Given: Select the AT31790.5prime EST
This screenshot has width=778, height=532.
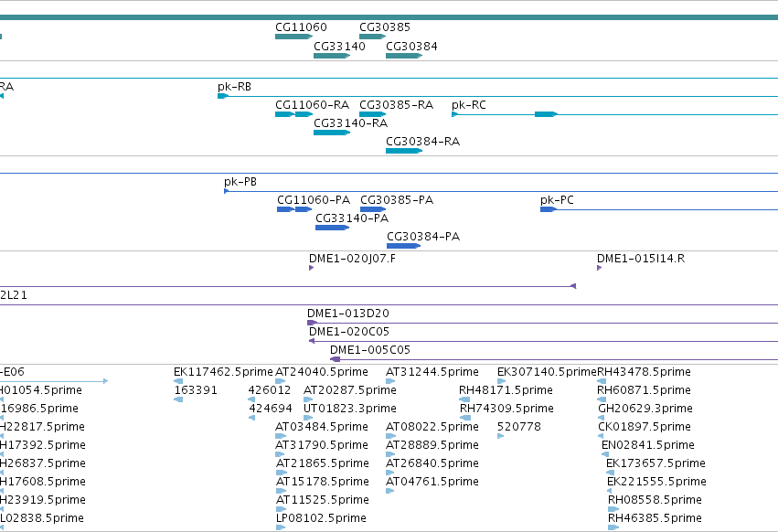Looking at the screenshot, I should pos(280,454).
